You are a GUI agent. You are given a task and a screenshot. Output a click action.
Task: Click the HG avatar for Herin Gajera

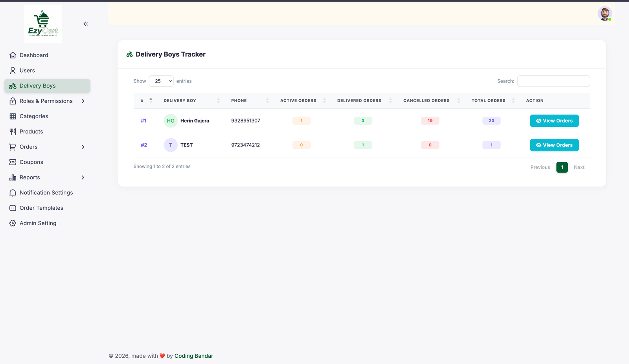pos(171,121)
